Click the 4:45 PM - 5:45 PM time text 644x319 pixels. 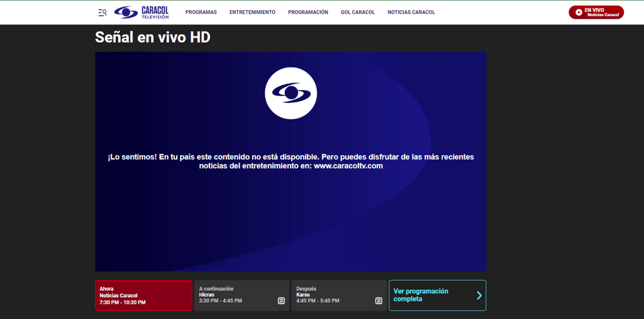coord(318,301)
